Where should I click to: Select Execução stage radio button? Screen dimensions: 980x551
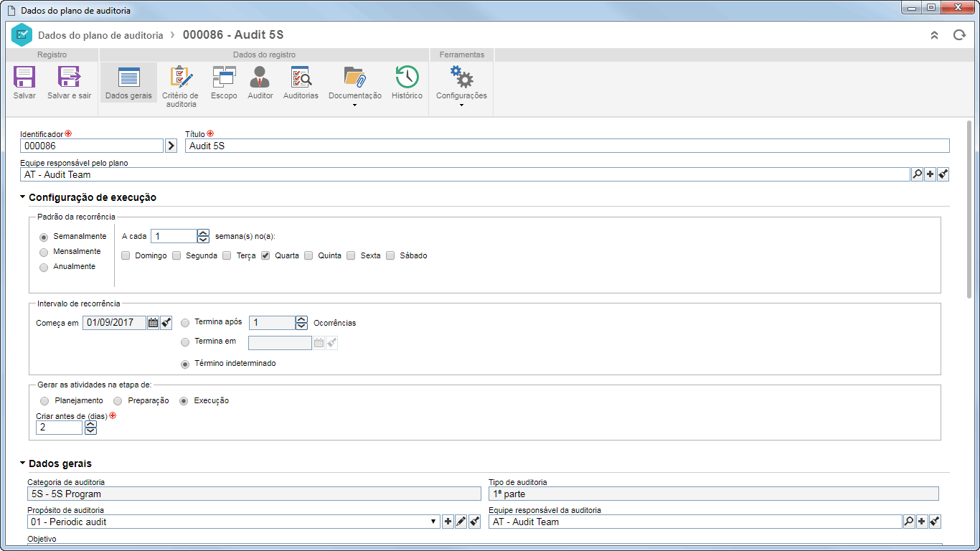[x=184, y=401]
